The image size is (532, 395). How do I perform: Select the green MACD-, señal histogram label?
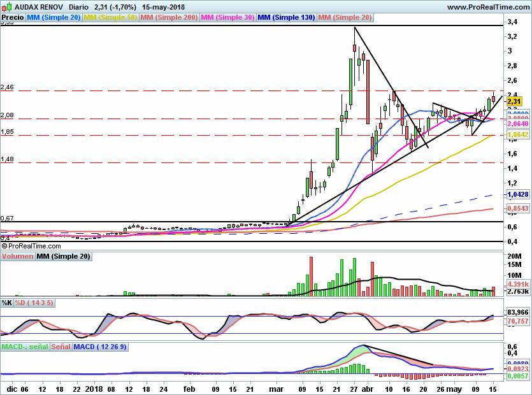click(x=25, y=347)
